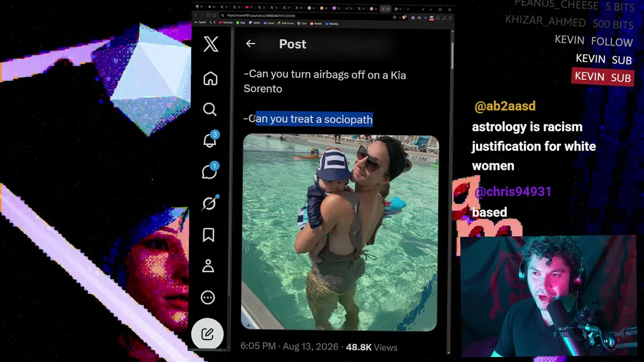Go back using the Post header arrow
The height and width of the screenshot is (362, 644).
click(251, 44)
